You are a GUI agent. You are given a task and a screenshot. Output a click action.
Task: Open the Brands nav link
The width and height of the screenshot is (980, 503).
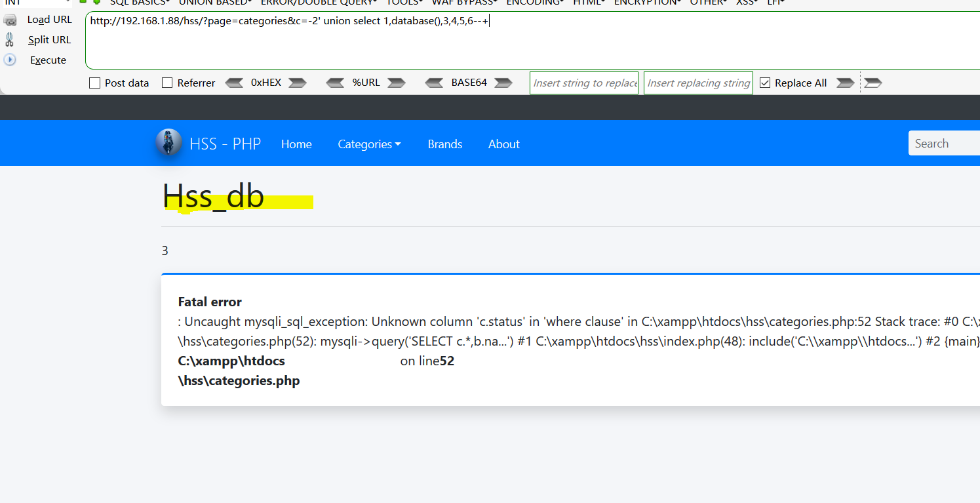coord(445,144)
